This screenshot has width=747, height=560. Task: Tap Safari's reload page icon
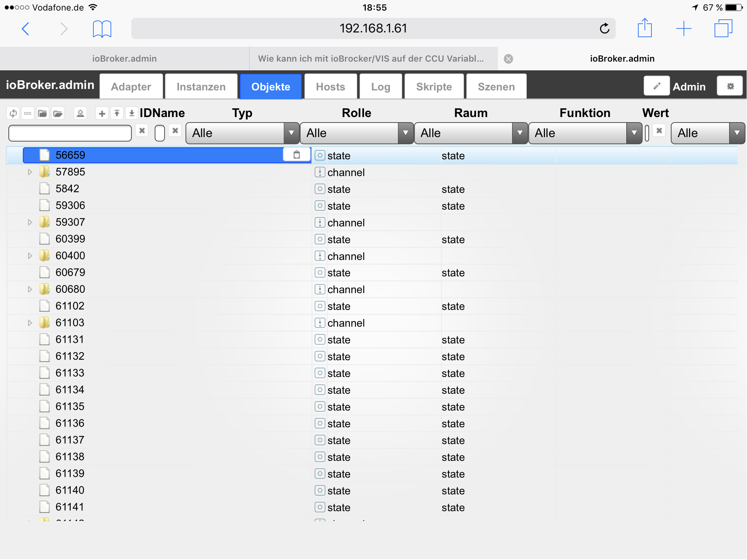coord(604,28)
